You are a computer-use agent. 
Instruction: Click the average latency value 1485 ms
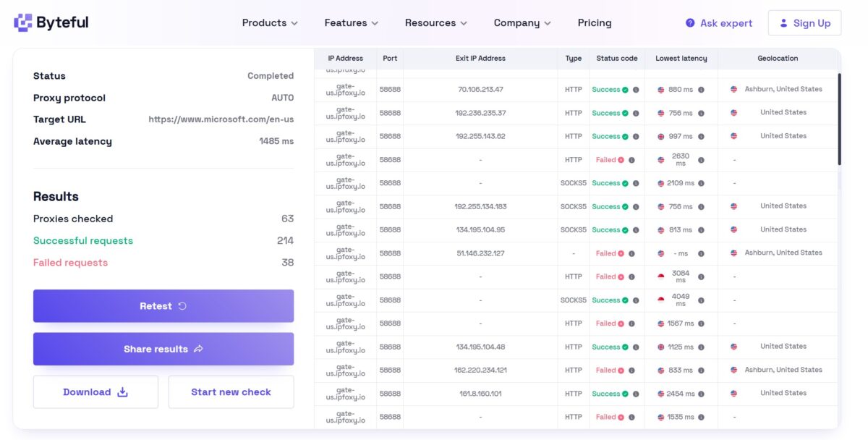coord(276,142)
